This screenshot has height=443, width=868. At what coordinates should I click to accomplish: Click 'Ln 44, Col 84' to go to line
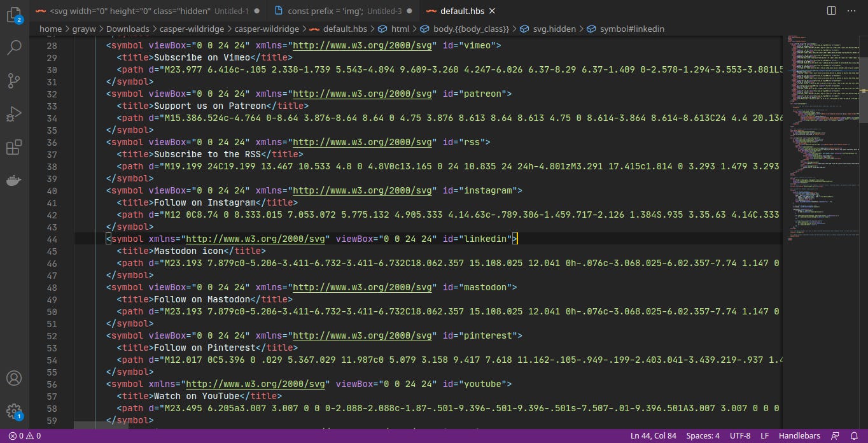point(653,436)
